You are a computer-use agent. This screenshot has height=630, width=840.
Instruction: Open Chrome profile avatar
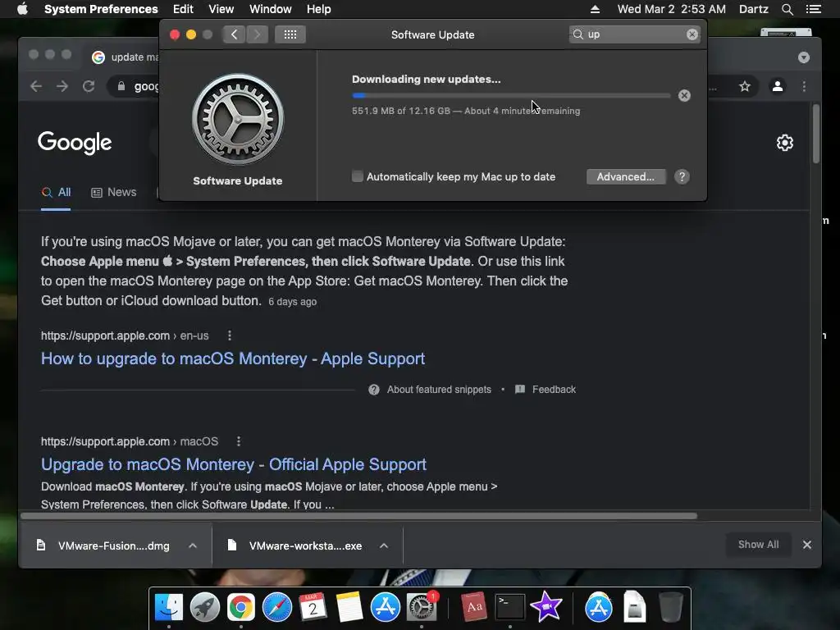tap(778, 86)
